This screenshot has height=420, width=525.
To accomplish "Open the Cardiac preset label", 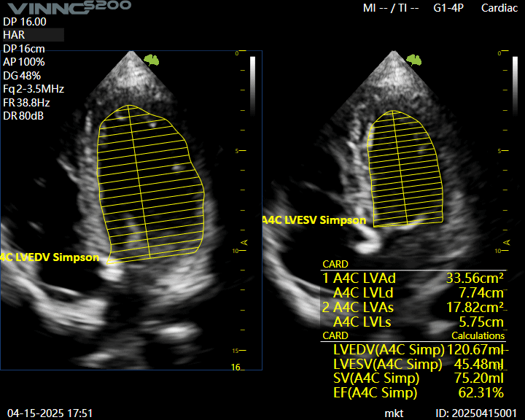I will click(500, 8).
